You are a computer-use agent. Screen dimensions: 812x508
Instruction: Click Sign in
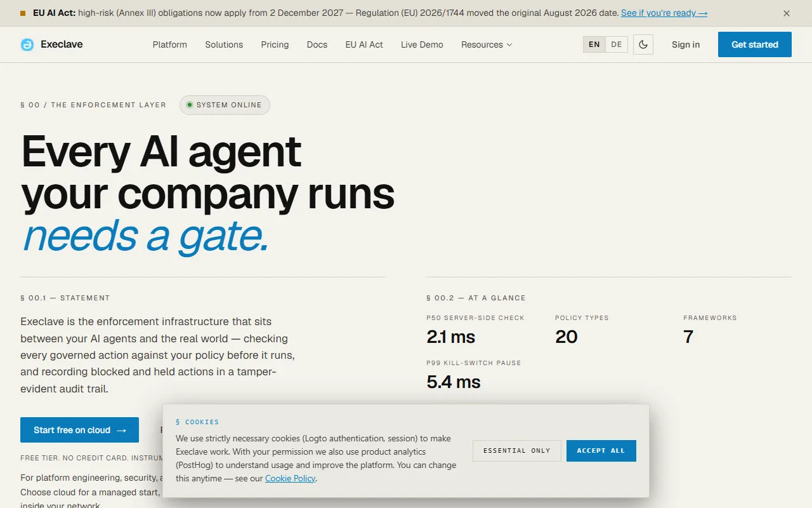pos(686,44)
